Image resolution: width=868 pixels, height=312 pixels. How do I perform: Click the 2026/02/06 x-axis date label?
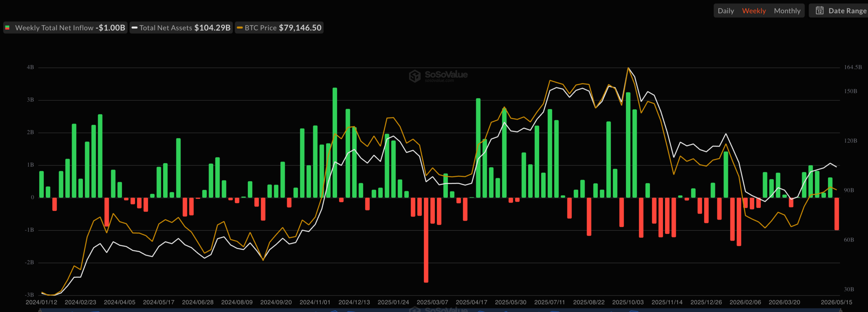click(x=745, y=302)
